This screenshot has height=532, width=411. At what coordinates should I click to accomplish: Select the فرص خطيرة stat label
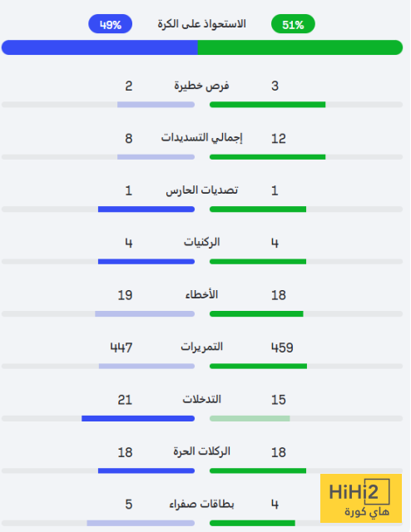pos(202,86)
